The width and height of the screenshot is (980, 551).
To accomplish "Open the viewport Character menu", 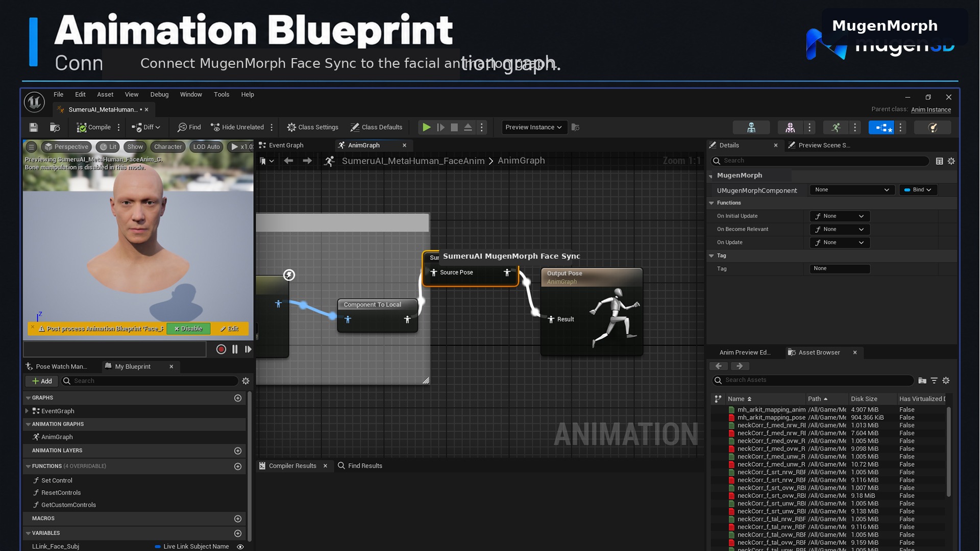I will [x=168, y=147].
